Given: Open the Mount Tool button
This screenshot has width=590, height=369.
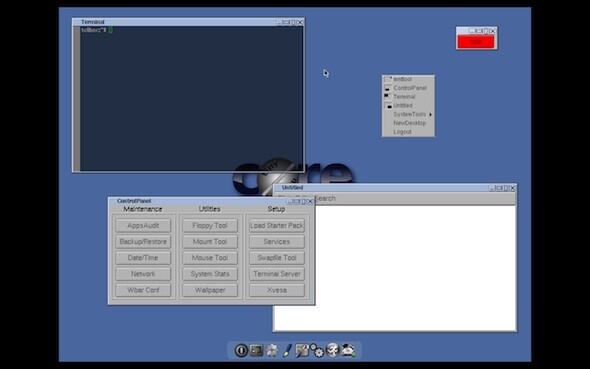Looking at the screenshot, I should [x=210, y=241].
